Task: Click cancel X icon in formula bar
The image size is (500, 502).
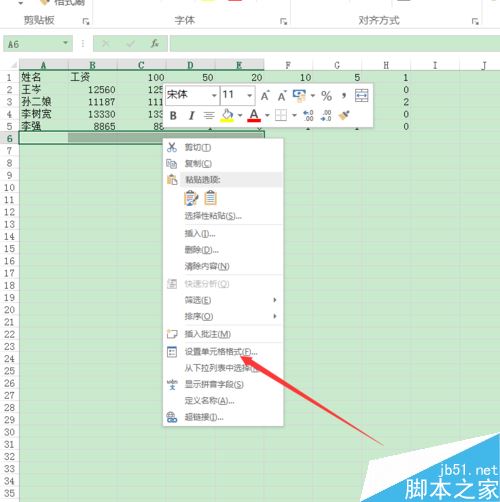Action: click(x=106, y=43)
